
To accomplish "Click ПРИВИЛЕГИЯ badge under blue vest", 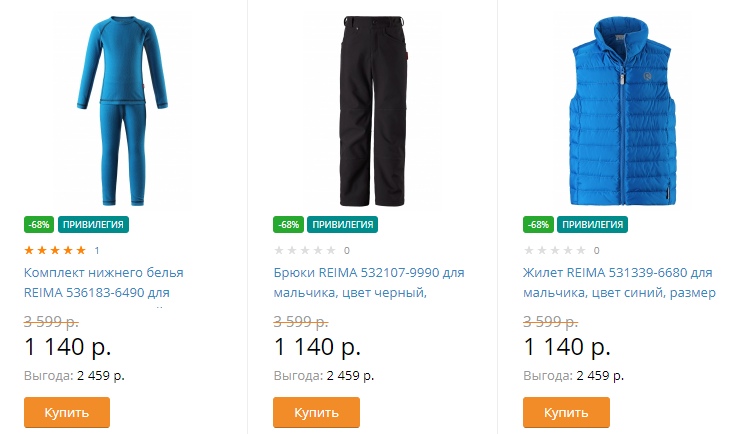I will click(x=592, y=224).
